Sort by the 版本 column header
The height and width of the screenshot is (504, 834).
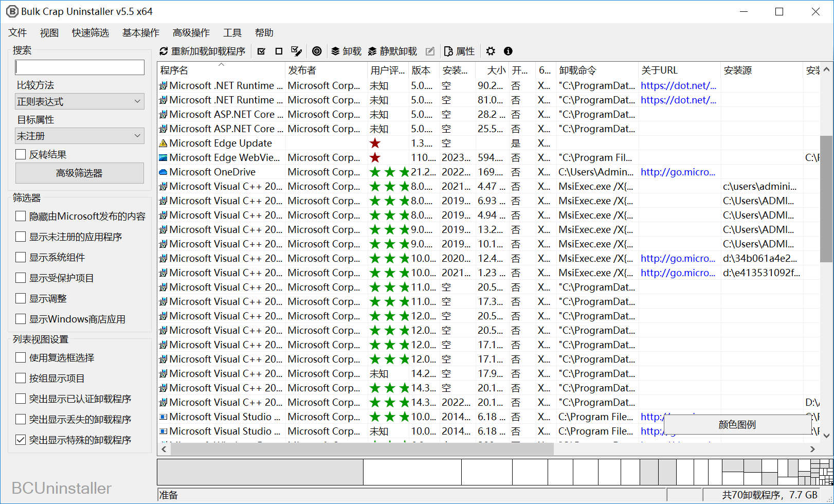[x=424, y=70]
